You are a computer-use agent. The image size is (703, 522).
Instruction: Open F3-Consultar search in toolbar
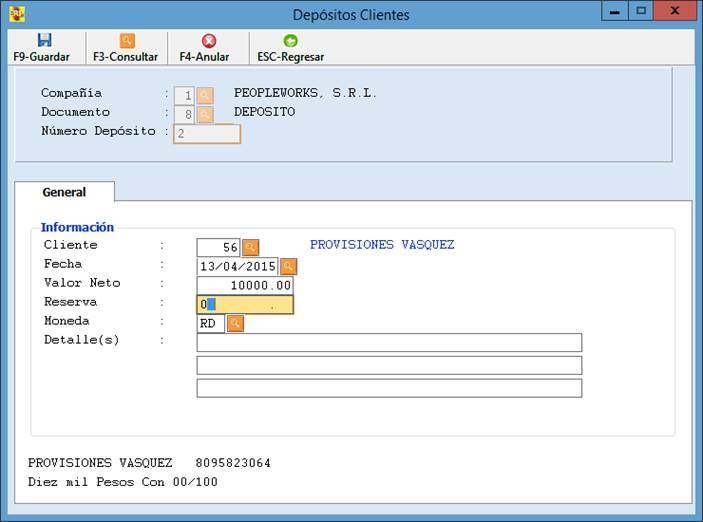[126, 41]
